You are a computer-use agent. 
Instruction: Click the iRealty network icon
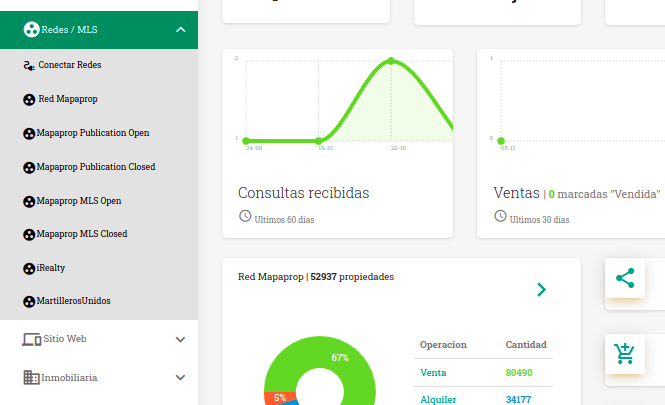[x=29, y=269]
